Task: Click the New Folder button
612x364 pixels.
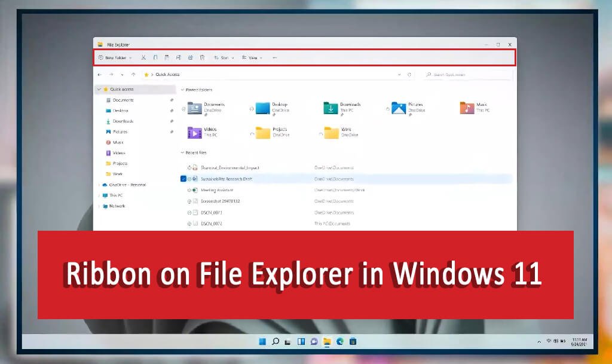Action: click(115, 57)
